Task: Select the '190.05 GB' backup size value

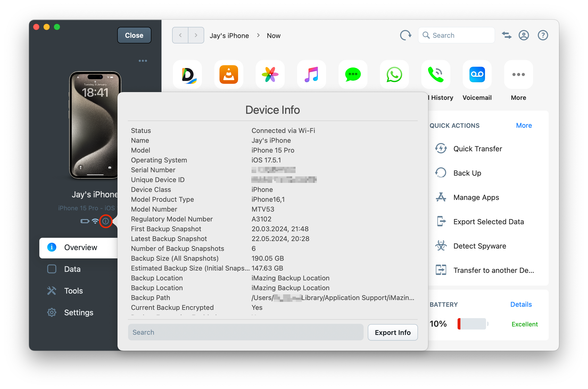Action: (x=268, y=258)
